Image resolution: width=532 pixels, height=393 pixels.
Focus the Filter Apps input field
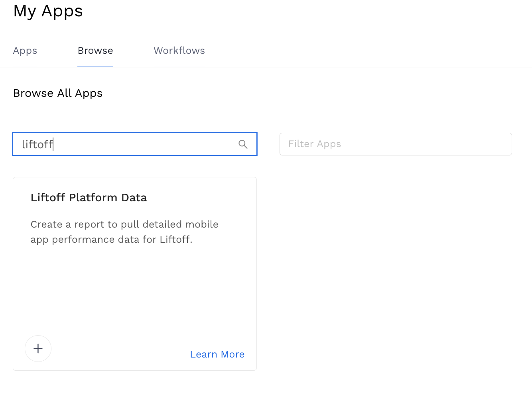(x=395, y=144)
